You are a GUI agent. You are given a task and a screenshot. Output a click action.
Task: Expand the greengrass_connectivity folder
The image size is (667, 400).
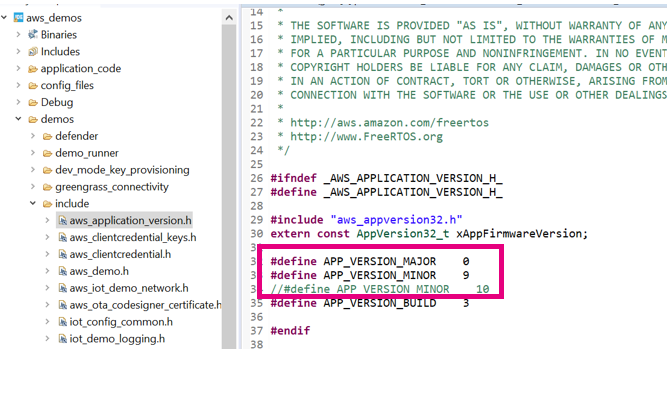point(33,187)
